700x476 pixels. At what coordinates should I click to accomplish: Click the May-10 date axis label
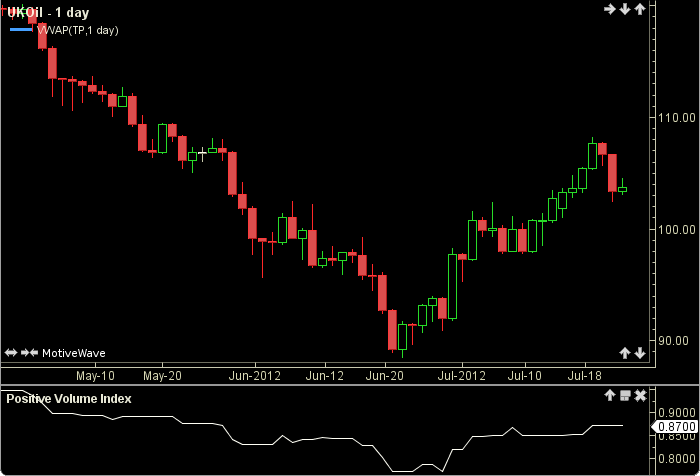[95, 376]
